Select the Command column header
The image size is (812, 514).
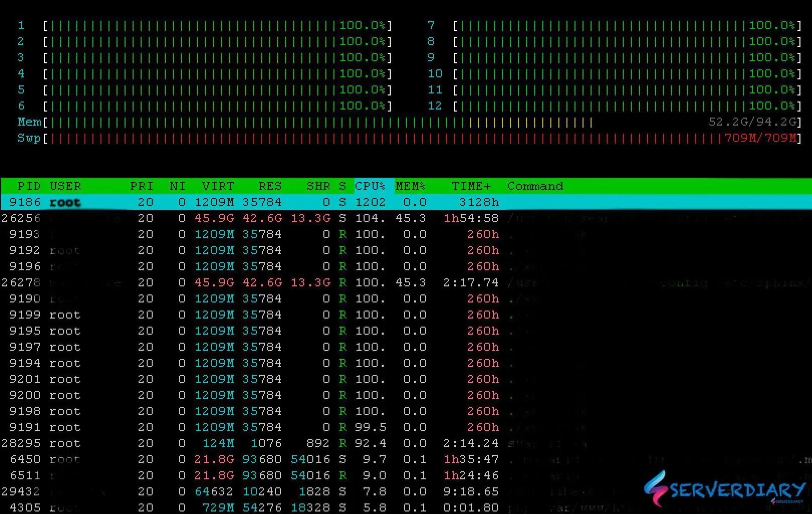[x=535, y=186]
